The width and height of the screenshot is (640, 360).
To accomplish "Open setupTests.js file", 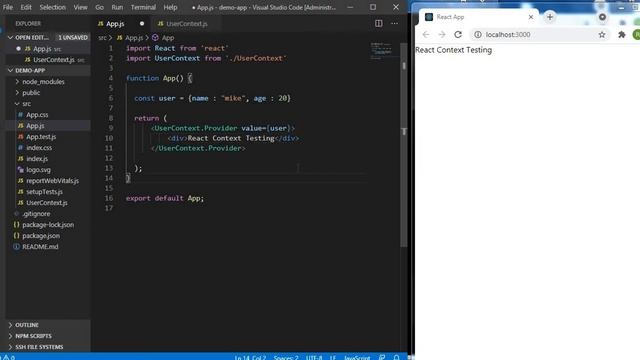I will [44, 192].
